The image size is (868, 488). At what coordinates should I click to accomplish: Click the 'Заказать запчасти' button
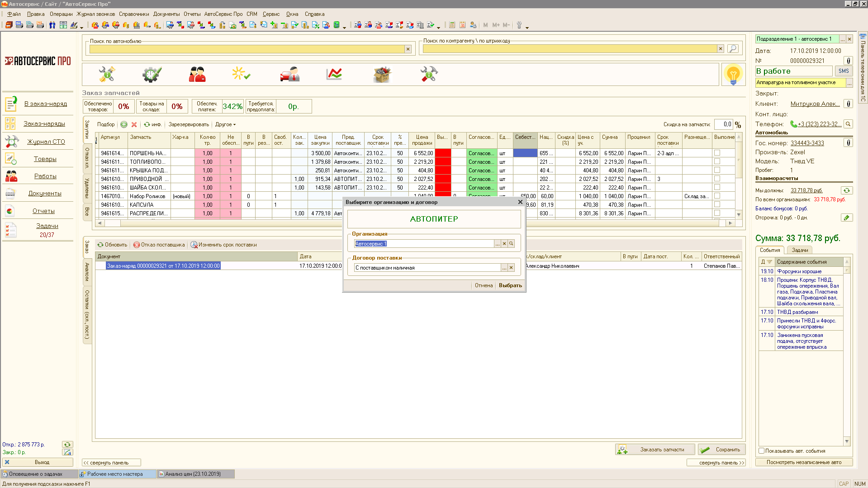655,450
